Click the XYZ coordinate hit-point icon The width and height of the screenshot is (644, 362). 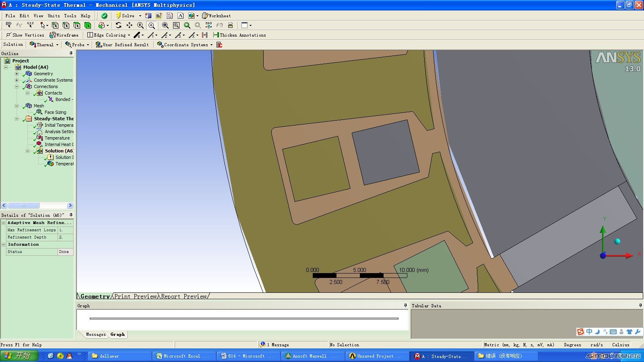pyautogui.click(x=30, y=25)
